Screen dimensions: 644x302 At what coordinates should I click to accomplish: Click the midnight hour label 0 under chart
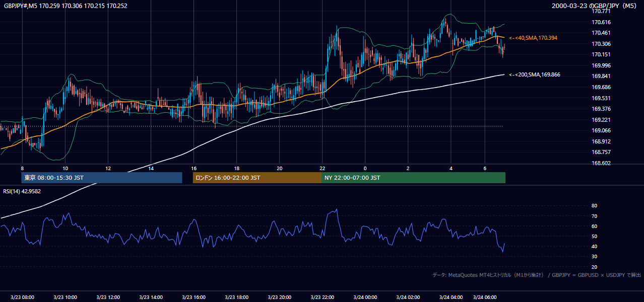pyautogui.click(x=365, y=168)
